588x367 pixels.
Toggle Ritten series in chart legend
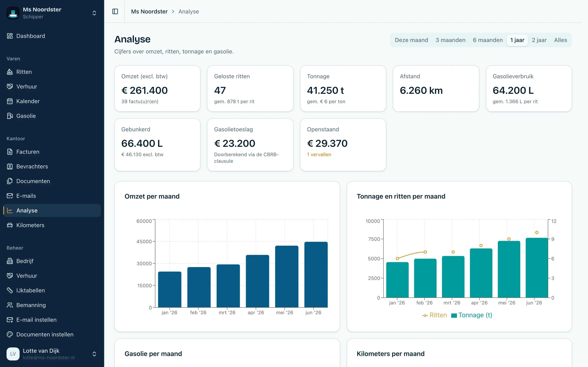coord(434,315)
